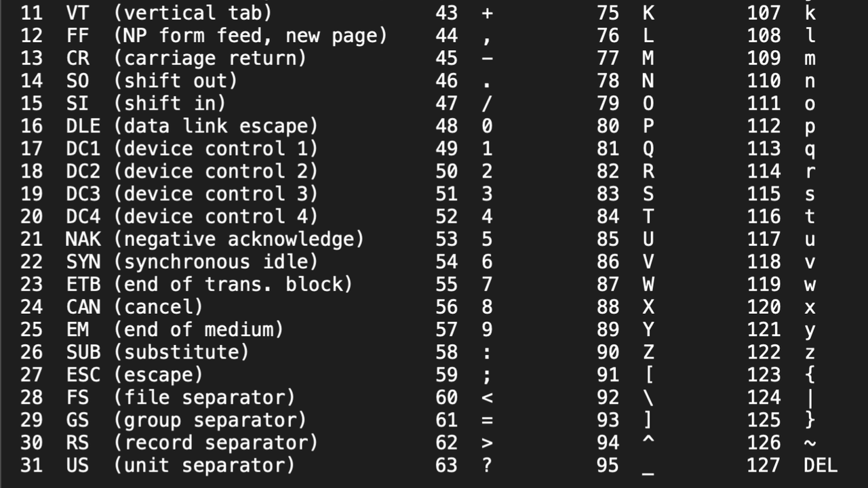The height and width of the screenshot is (488, 868).
Task: Click the "(synchronous idle)" description
Action: [x=216, y=262]
